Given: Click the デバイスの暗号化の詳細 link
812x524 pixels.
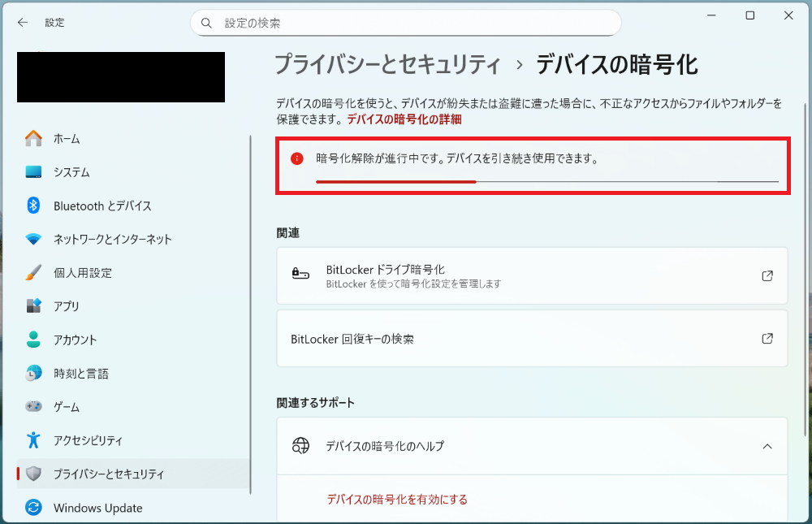Looking at the screenshot, I should point(404,119).
